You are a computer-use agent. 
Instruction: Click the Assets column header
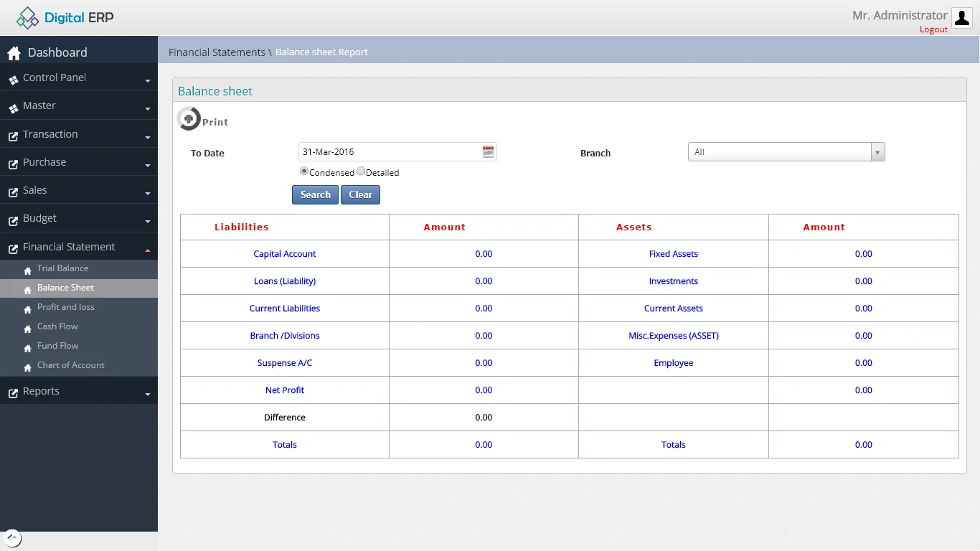pyautogui.click(x=634, y=227)
